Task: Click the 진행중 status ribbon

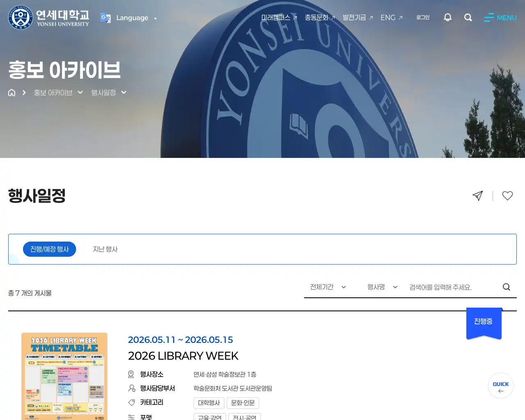Action: tap(484, 323)
